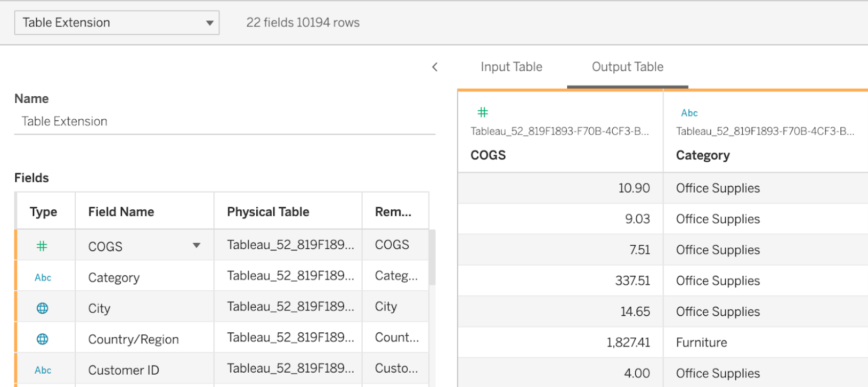Click the globe geographic icon for City

42,308
